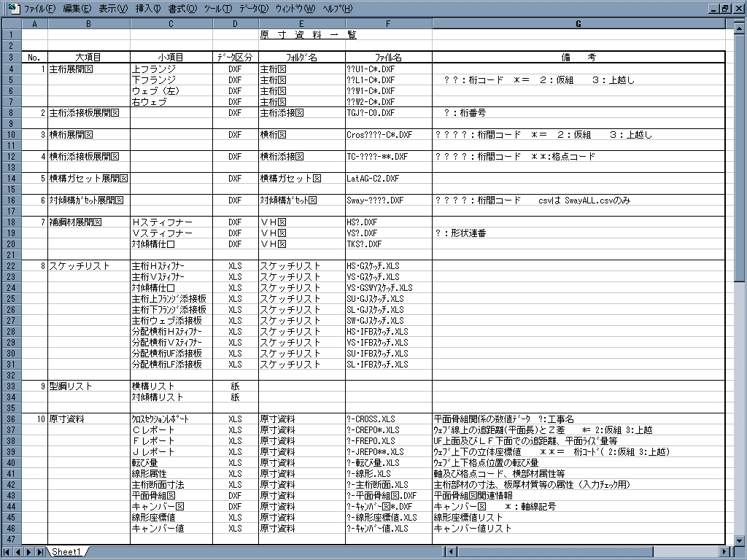Select column G by its header
The height and width of the screenshot is (560, 747).
(578, 24)
